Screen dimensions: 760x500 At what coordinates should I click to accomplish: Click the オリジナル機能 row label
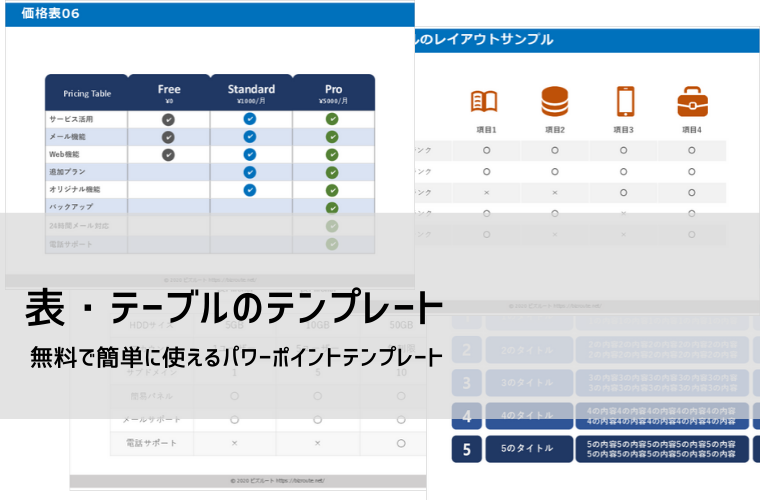[75, 189]
